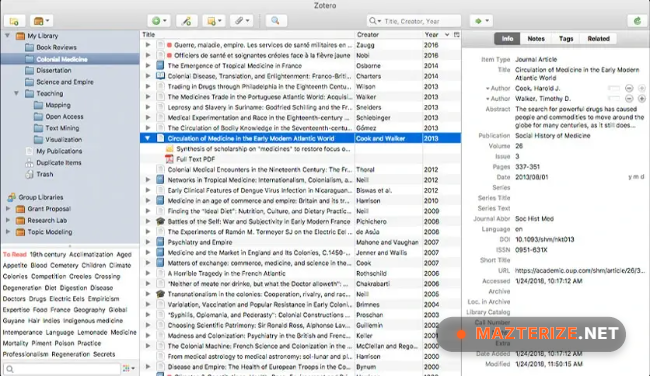Click the Group Libraries icon

tap(12, 197)
